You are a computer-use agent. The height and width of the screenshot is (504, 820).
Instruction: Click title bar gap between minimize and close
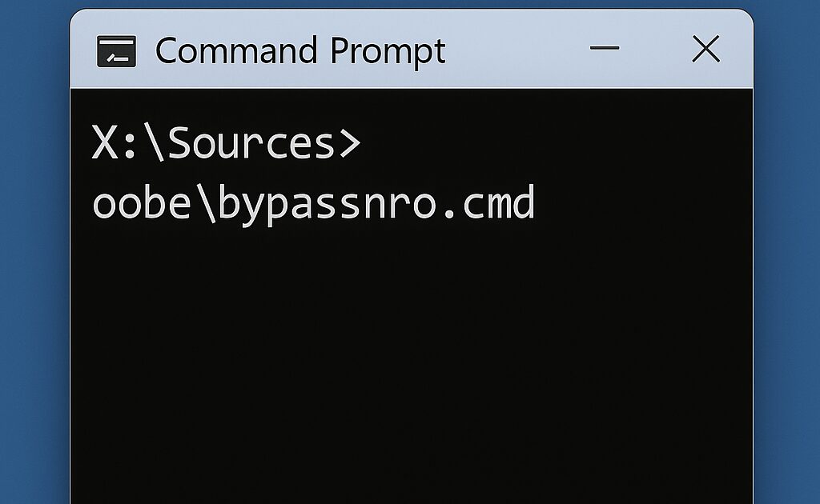[x=655, y=50]
